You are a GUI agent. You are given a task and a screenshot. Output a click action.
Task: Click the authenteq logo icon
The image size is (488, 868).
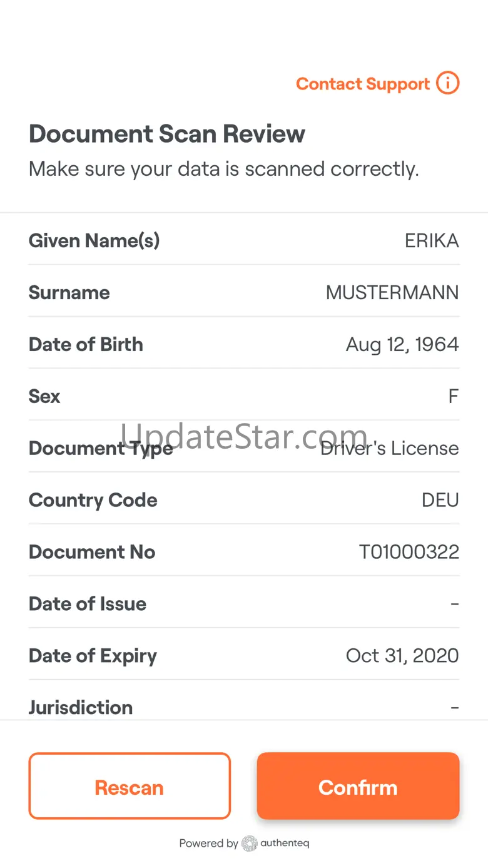(x=250, y=843)
